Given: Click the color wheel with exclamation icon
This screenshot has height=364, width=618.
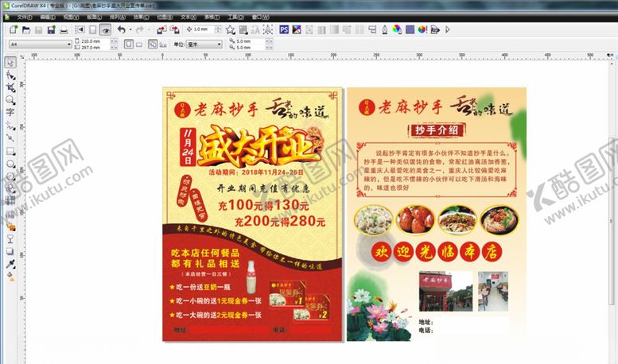Looking at the screenshot, I should [422, 29].
